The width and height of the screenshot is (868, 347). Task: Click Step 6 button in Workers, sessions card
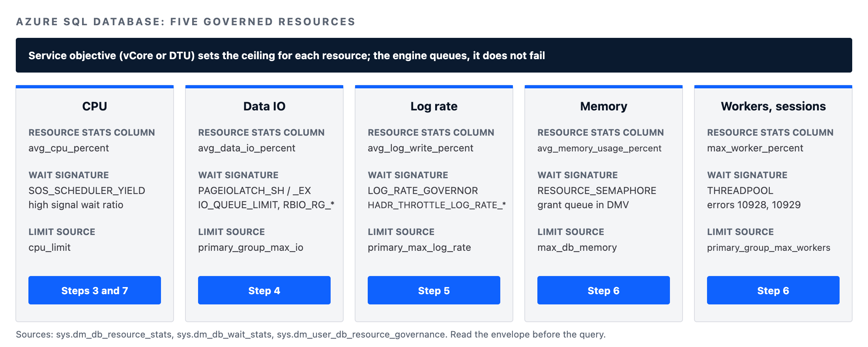773,290
